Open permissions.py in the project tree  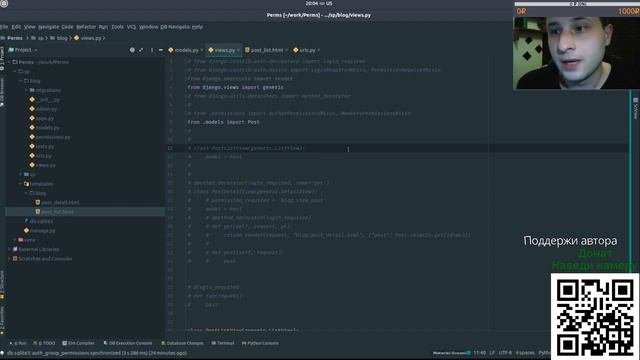(50, 137)
